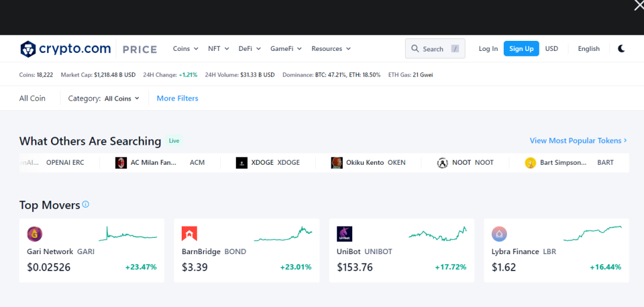
Task: Click the Okiku Kento coin icon
Action: coord(337,163)
